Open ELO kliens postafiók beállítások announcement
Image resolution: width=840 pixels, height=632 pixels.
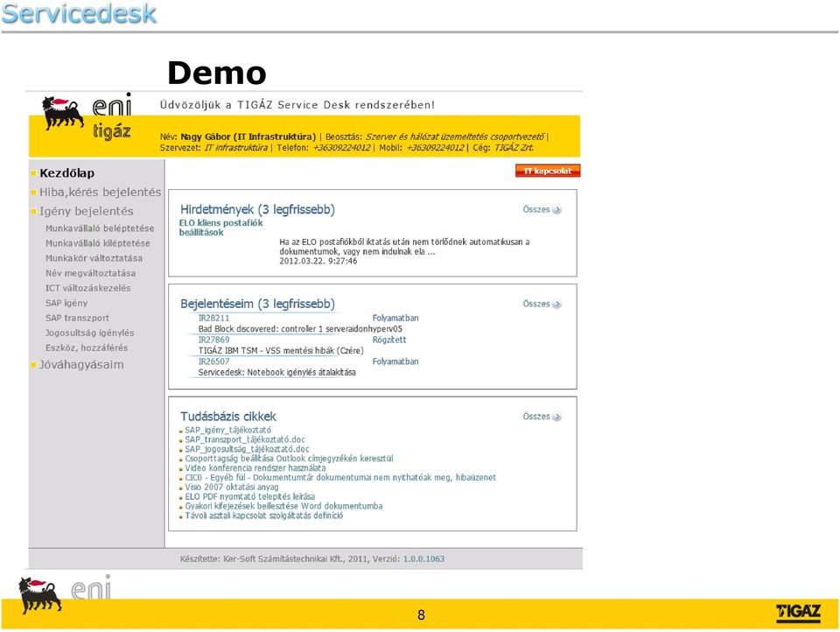click(220, 228)
